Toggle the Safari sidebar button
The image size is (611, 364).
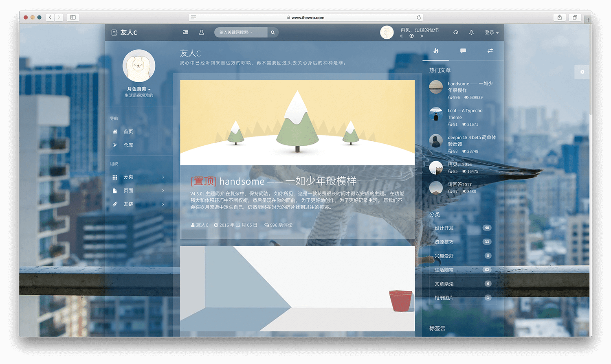pos(73,18)
